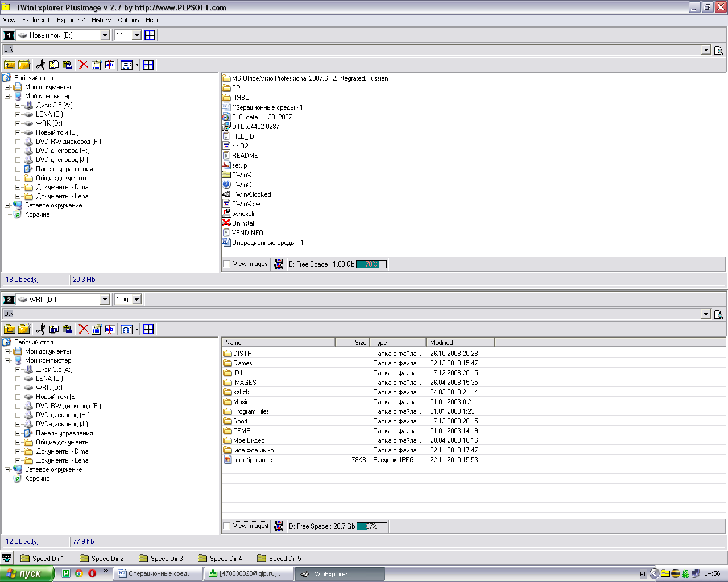The image size is (728, 582).
Task: Enable View Images checkbox in Explorer 1
Action: (227, 264)
